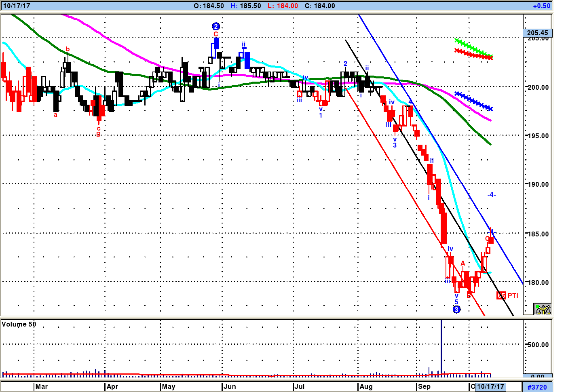Click the red B wave label under April
The width and height of the screenshot is (566, 392).
click(98, 135)
